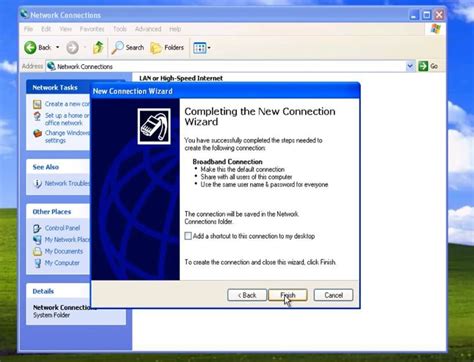The width and height of the screenshot is (474, 362).
Task: Open the Favorites menu
Action: click(x=92, y=29)
